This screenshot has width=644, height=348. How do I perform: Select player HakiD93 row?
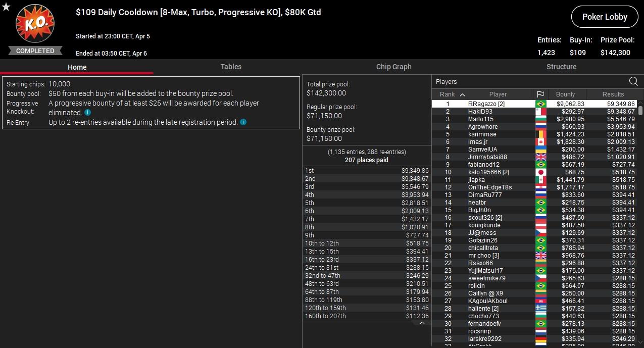point(480,112)
